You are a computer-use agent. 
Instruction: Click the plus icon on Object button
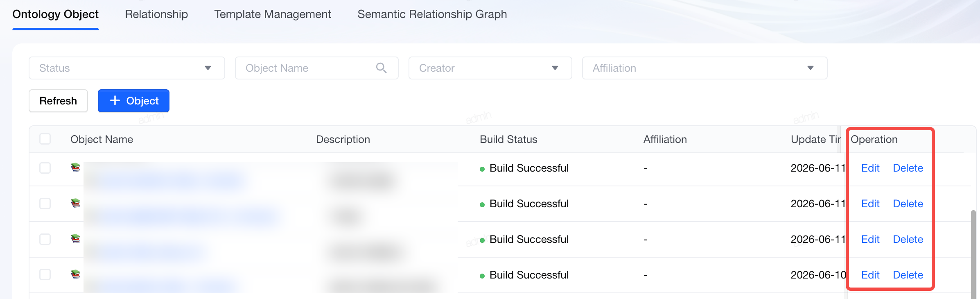click(x=115, y=101)
